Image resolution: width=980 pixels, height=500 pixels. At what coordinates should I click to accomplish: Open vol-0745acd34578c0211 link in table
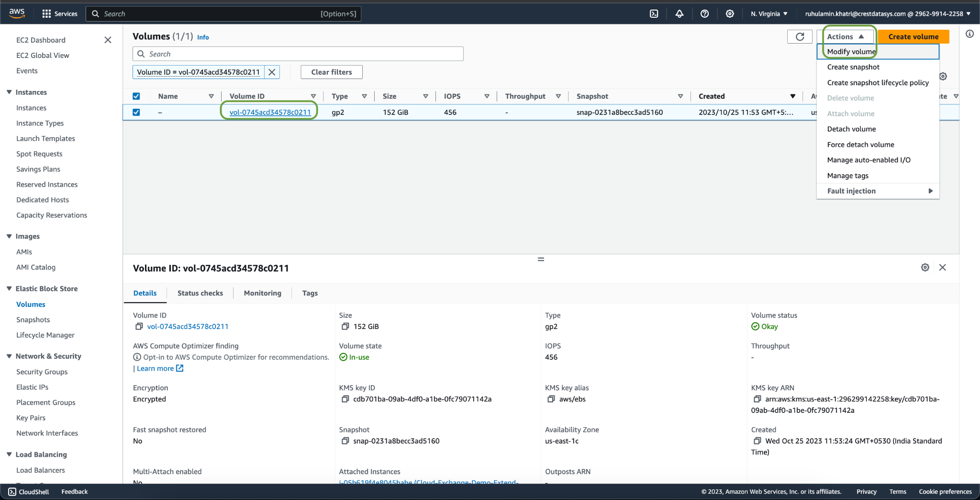(270, 112)
